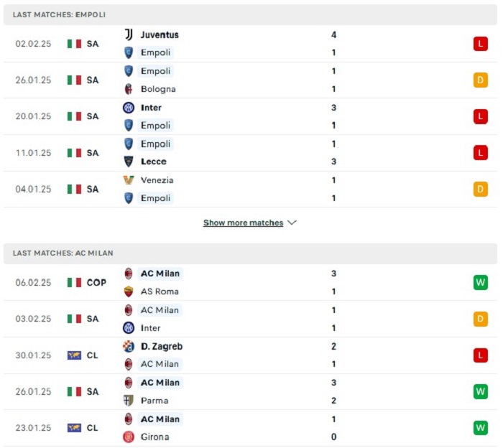This screenshot has width=503, height=448.
Task: Open the Show more matches link
Action: point(243,223)
